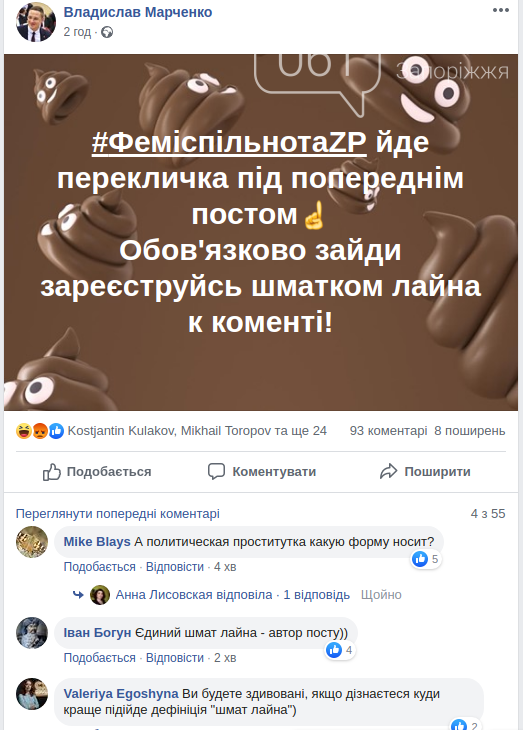Click the speech bubble comment icon
Screen dimensions: 523x730
tap(216, 472)
